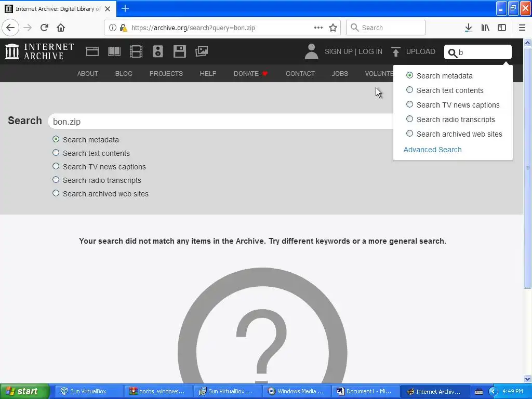This screenshot has height=399, width=532.
Task: Open the Firefox hamburger menu
Action: (x=522, y=28)
